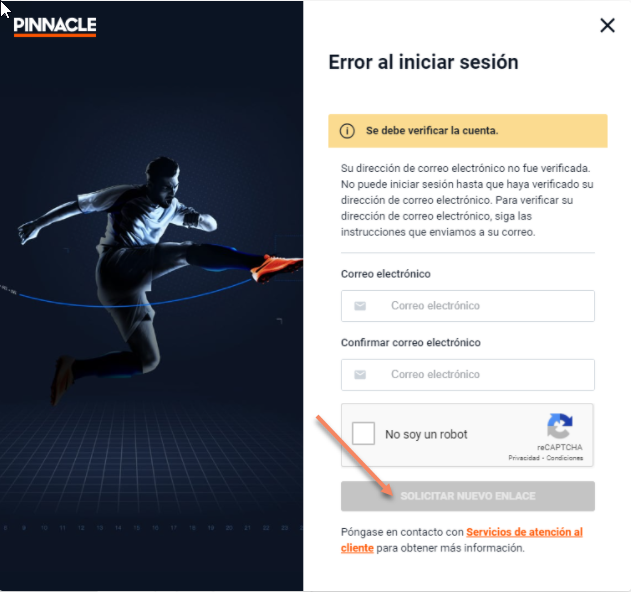The height and width of the screenshot is (592, 631).
Task: Check the "No soy un robot" checkbox
Action: pyautogui.click(x=363, y=433)
